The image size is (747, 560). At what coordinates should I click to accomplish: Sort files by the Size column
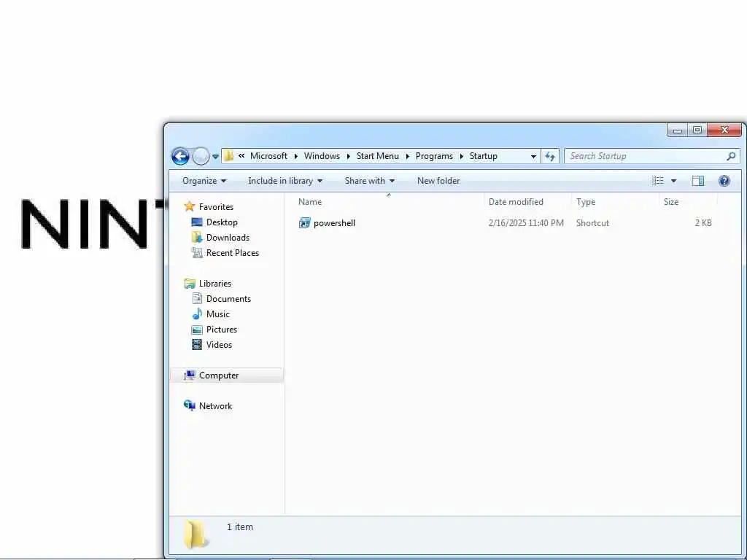pyautogui.click(x=671, y=202)
